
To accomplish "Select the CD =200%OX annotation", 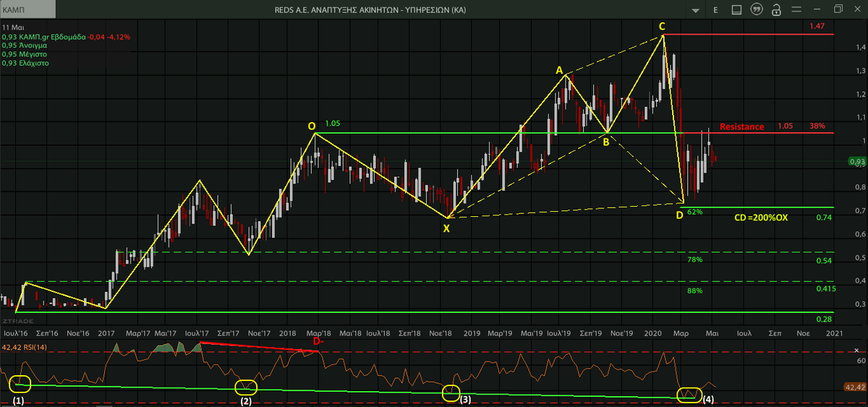I will (760, 217).
